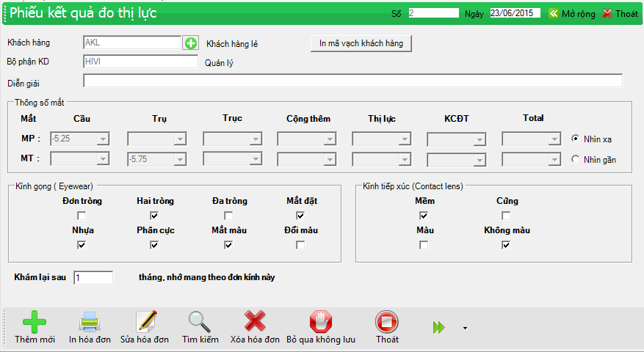Open the MP Thị lực dropdown

click(404, 139)
